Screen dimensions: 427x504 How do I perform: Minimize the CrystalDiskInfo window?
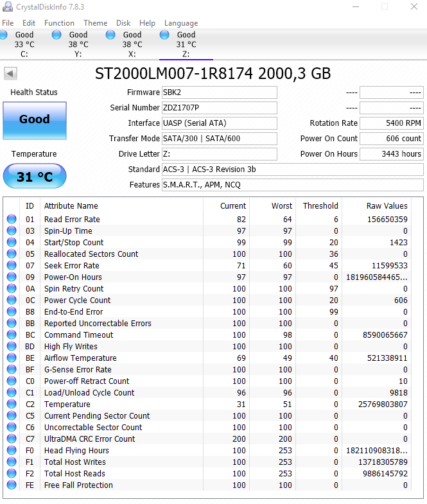[356, 6]
